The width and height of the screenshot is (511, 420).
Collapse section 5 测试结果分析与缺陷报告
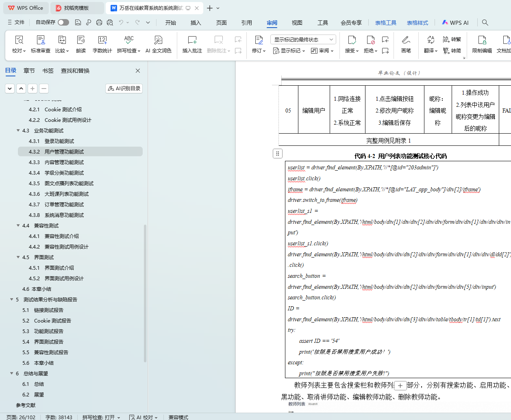[12, 300]
